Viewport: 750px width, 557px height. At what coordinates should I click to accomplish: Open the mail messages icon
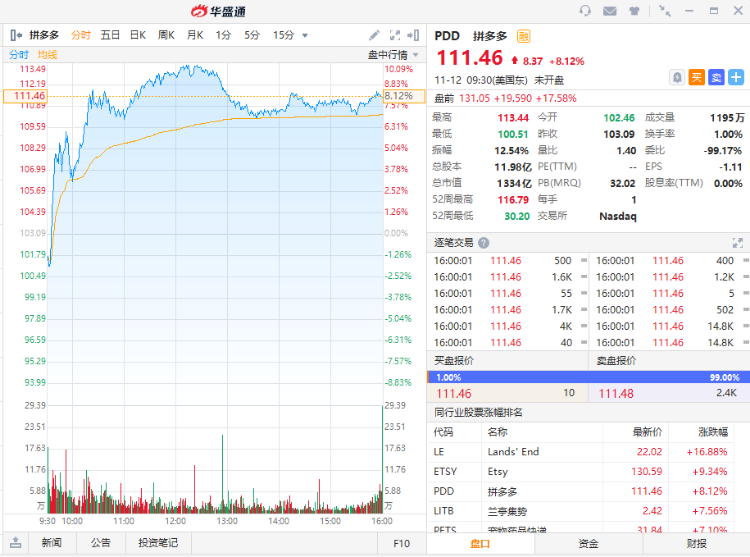pyautogui.click(x=609, y=11)
